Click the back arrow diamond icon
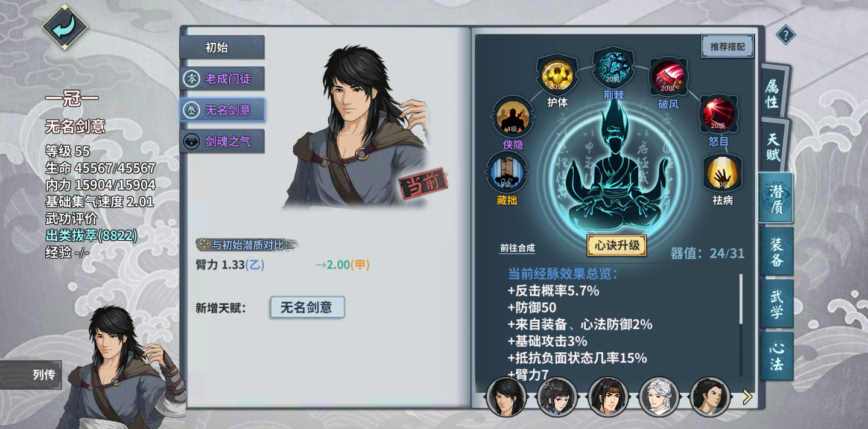This screenshot has width=868, height=429. (x=65, y=27)
